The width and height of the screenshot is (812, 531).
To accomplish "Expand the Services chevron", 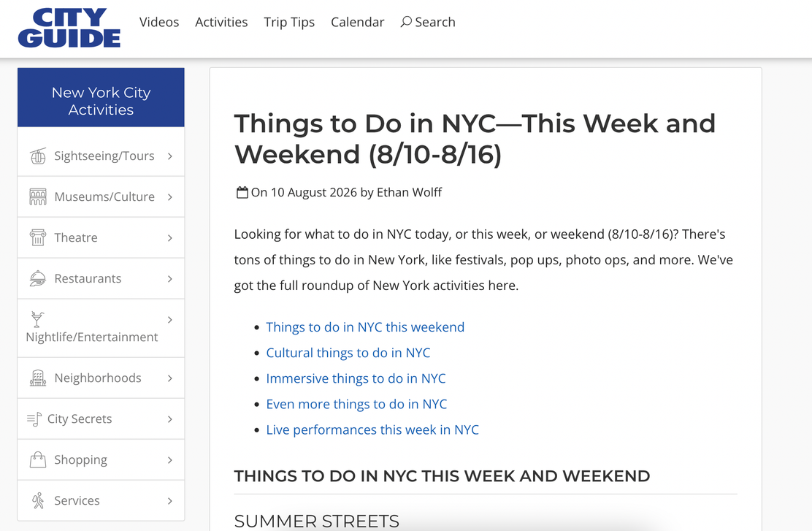I will tap(170, 501).
